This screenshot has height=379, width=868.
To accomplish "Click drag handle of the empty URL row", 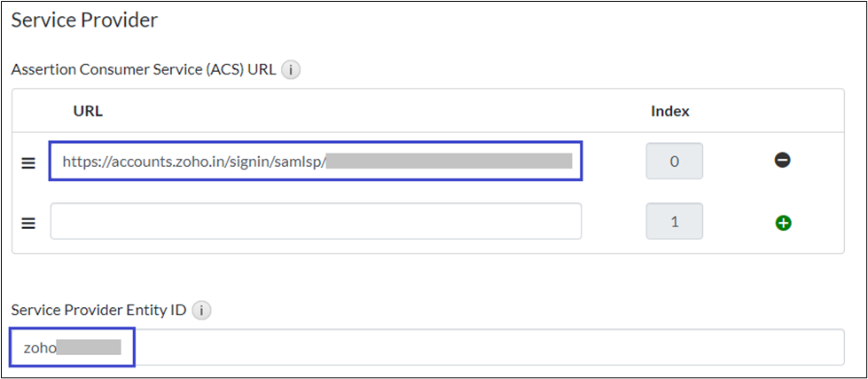I will coord(28,223).
